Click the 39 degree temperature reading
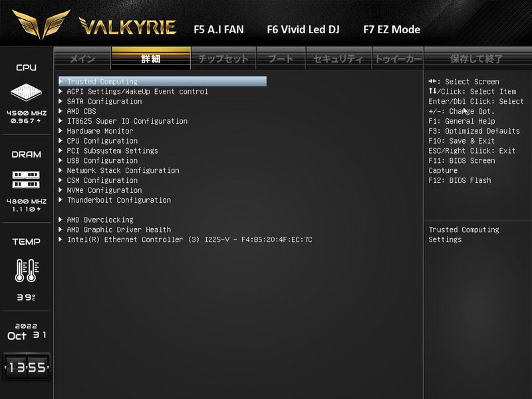 coord(26,297)
